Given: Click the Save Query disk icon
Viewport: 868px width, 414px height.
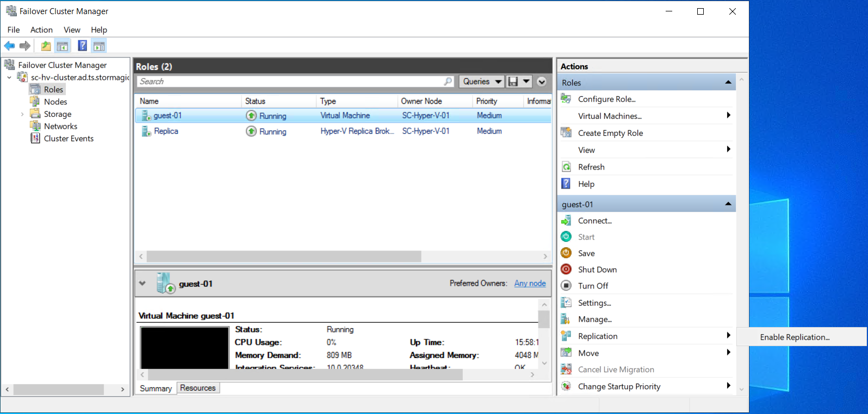Looking at the screenshot, I should (513, 81).
